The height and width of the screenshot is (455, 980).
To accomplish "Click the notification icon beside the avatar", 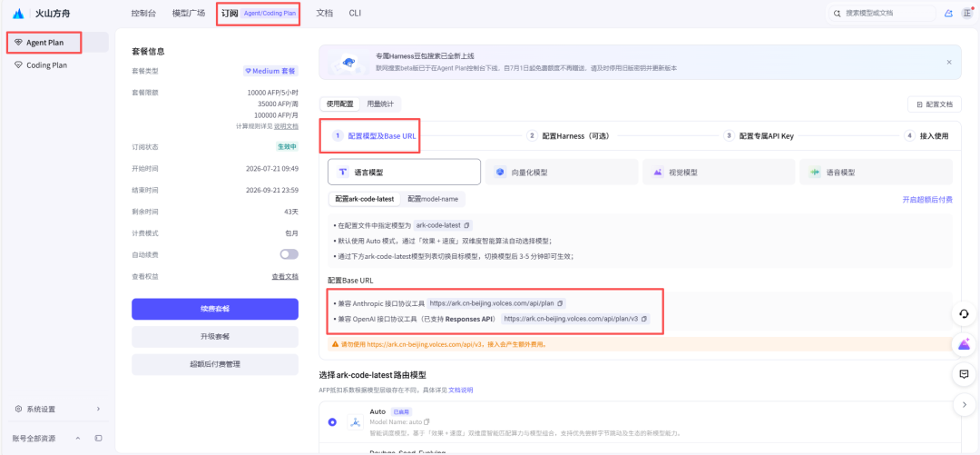I will pos(948,13).
